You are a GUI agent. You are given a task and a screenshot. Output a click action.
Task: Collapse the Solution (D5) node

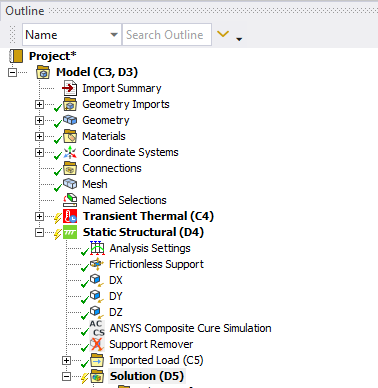66,376
